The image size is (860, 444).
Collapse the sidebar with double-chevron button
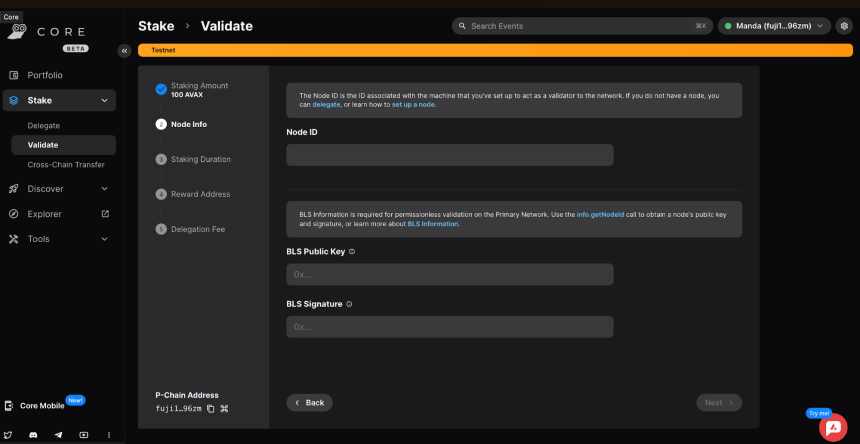click(x=125, y=51)
